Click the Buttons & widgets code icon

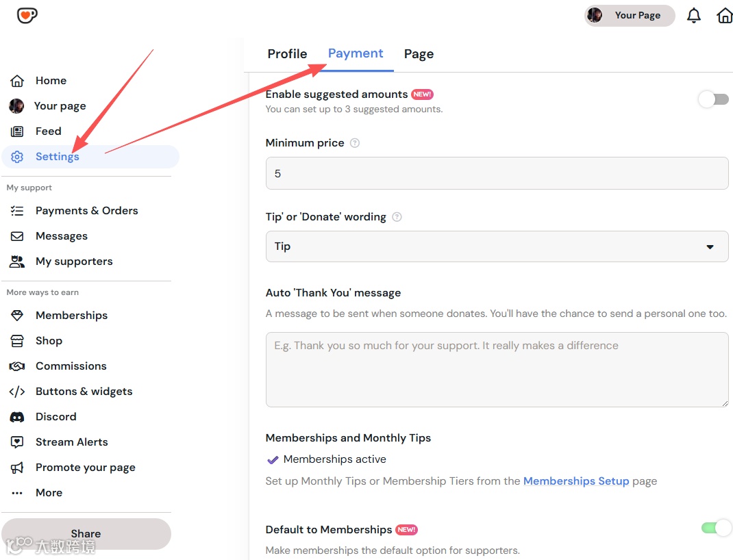click(17, 392)
